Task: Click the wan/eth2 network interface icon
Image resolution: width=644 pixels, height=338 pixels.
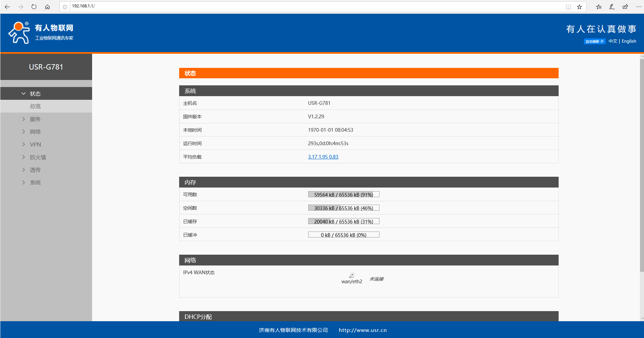Action: click(x=352, y=276)
